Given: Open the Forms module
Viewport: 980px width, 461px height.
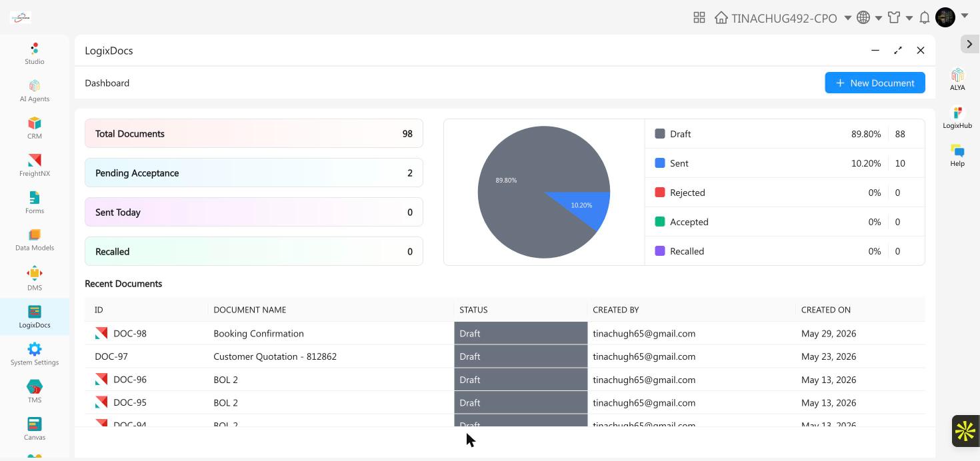Looking at the screenshot, I should click(x=35, y=203).
